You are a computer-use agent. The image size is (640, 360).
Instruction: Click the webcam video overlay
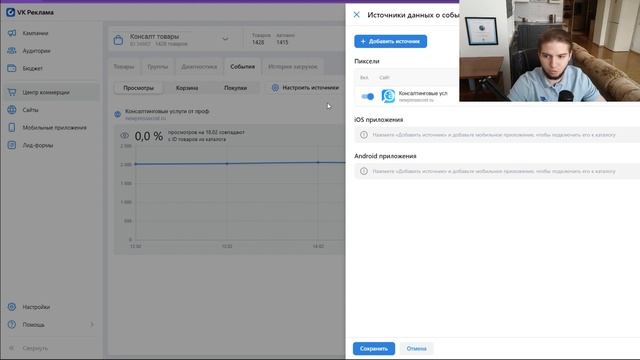549,51
